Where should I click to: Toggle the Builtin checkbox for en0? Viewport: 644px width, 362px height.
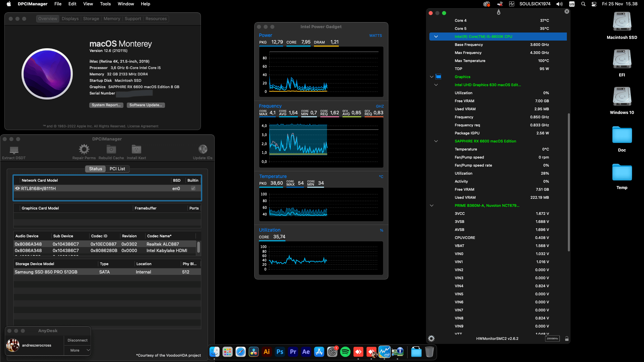pyautogui.click(x=193, y=188)
